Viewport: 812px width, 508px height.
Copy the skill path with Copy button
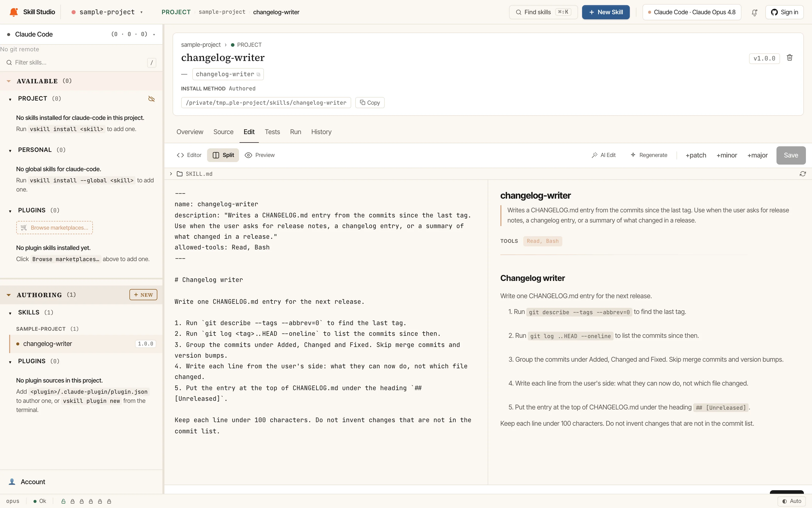(370, 102)
